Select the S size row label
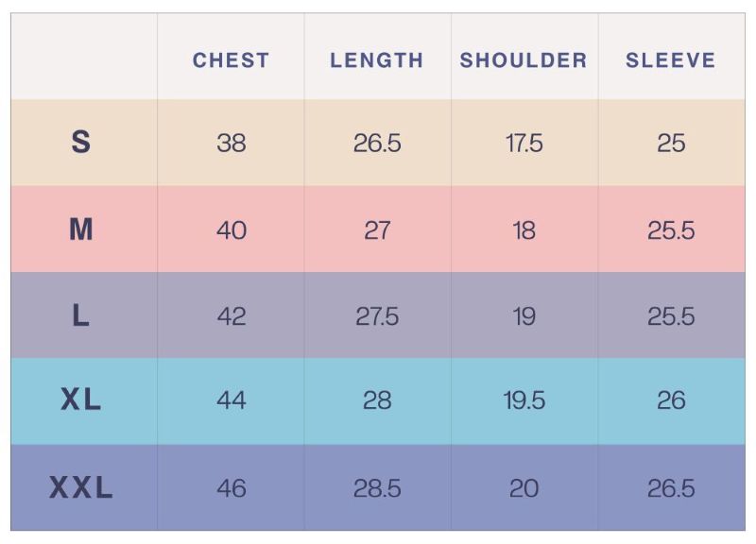This screenshot has height=544, width=756. 81,143
